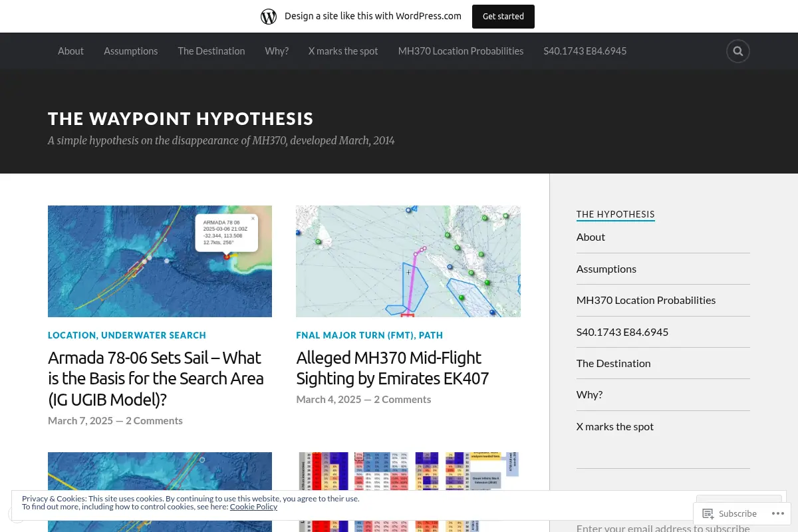Click Why? in the sidebar
The width and height of the screenshot is (798, 532).
[589, 394]
